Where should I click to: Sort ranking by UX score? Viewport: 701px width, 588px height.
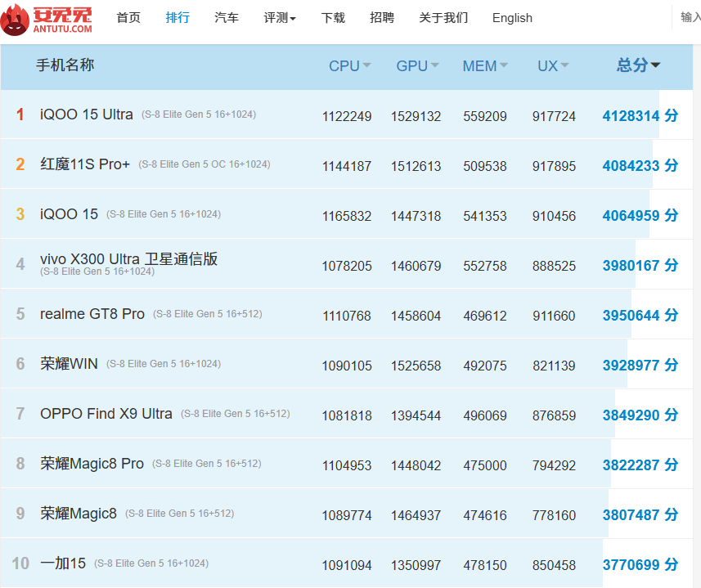pos(553,65)
